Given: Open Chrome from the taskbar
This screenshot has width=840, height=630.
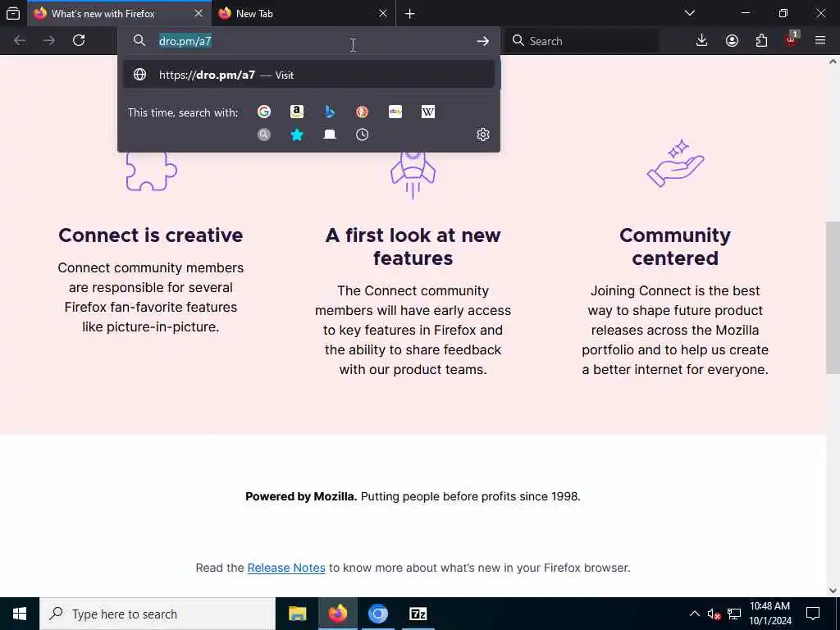Looking at the screenshot, I should pos(377,614).
